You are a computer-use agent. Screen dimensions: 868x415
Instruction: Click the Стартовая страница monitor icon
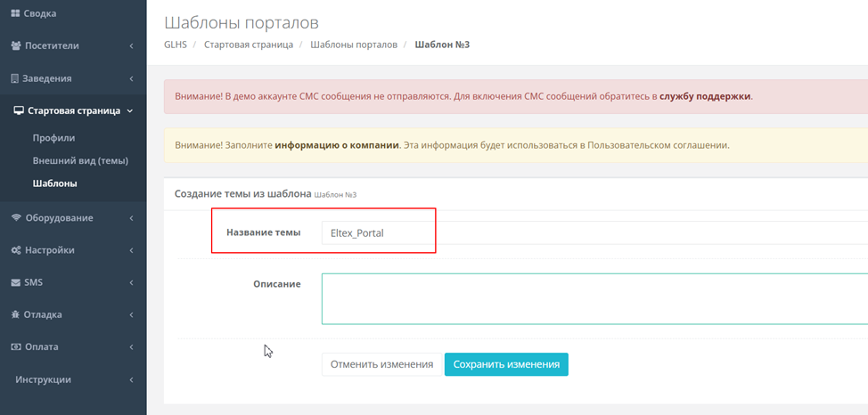19,111
